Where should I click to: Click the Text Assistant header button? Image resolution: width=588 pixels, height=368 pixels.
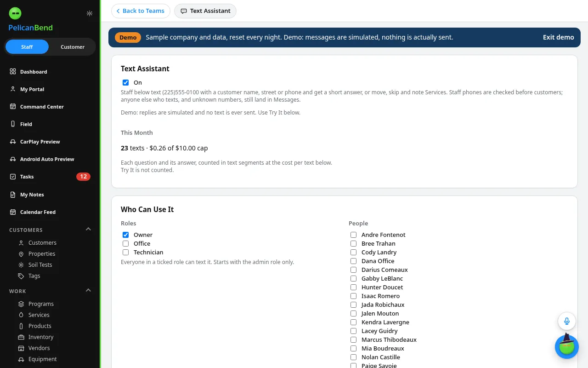point(205,11)
